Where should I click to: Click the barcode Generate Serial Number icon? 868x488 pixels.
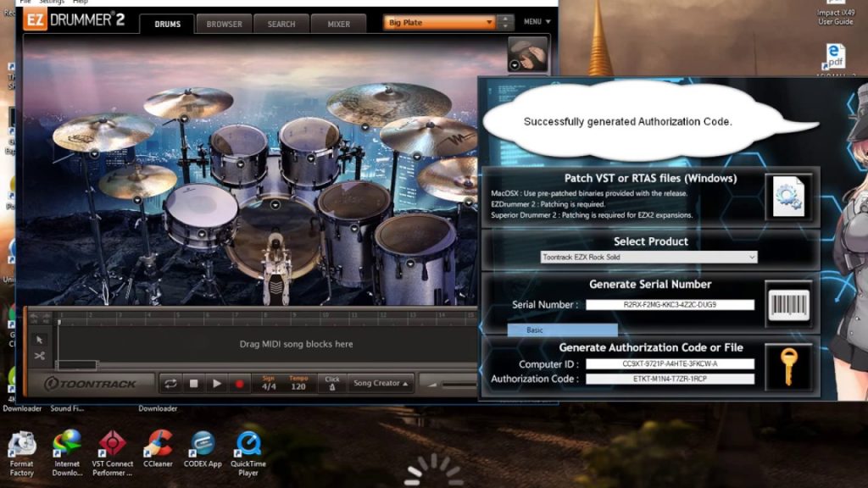788,304
